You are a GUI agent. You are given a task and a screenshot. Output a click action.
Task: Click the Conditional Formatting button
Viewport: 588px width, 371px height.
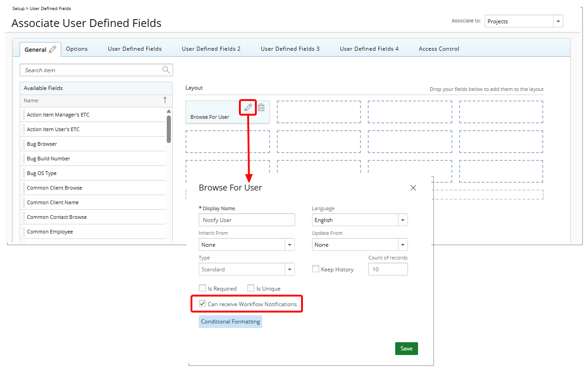click(230, 322)
